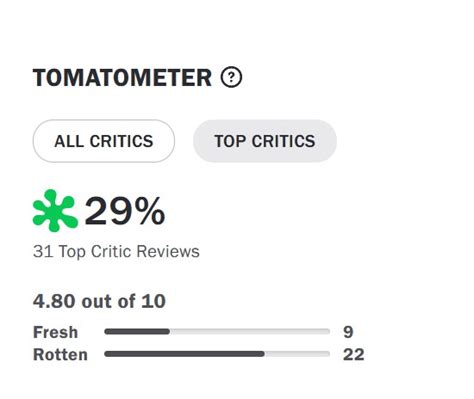Click the percent sign beside 29
Image resolution: width=474 pixels, height=399 pixels.
click(148, 211)
